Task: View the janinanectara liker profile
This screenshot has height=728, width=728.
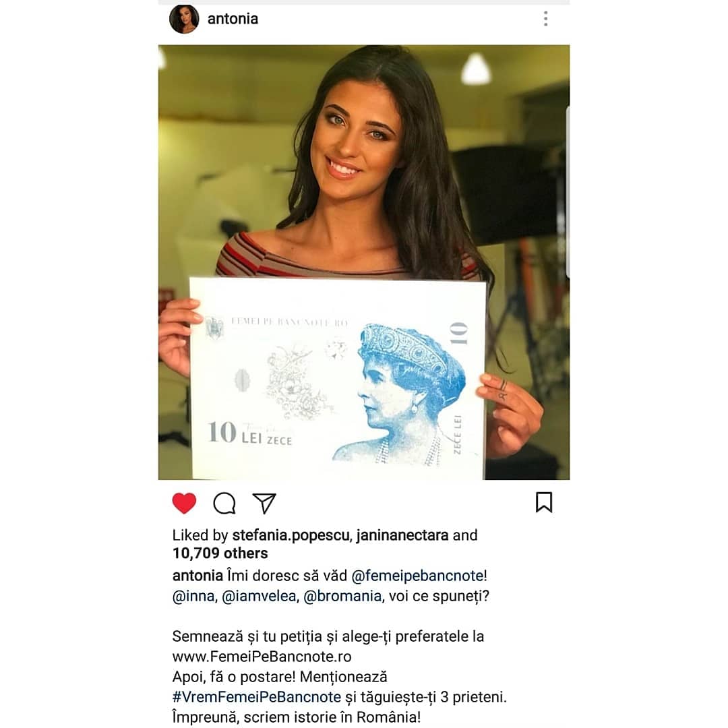Action: (402, 535)
